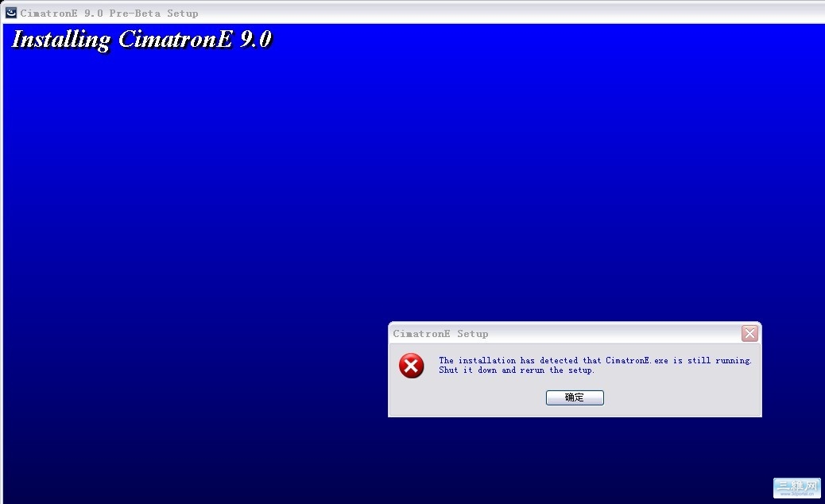This screenshot has width=825, height=504.
Task: Click the setup icon in the main title bar
Action: coord(11,13)
